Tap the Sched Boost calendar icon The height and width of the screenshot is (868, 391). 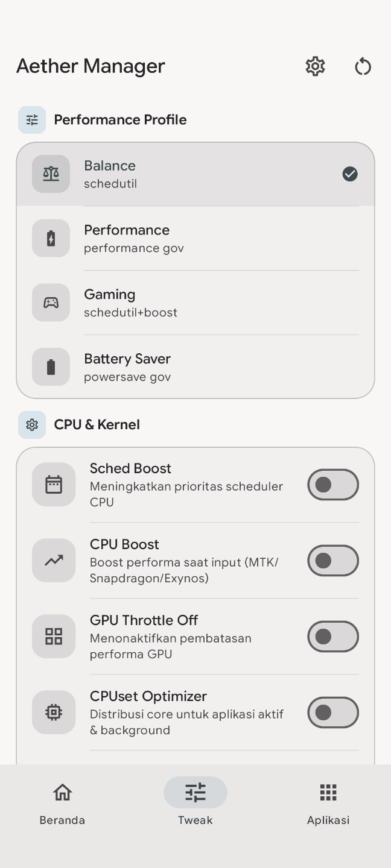[x=53, y=484]
